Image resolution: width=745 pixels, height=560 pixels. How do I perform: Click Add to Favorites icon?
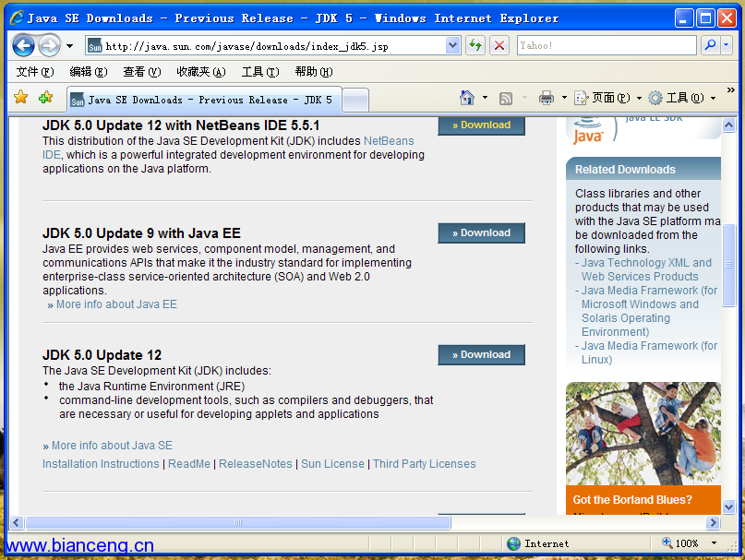(x=45, y=98)
